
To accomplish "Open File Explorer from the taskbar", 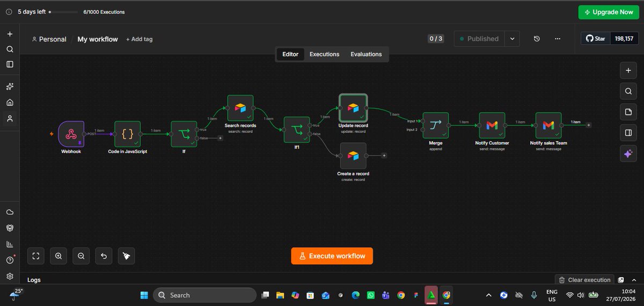I will [x=280, y=295].
